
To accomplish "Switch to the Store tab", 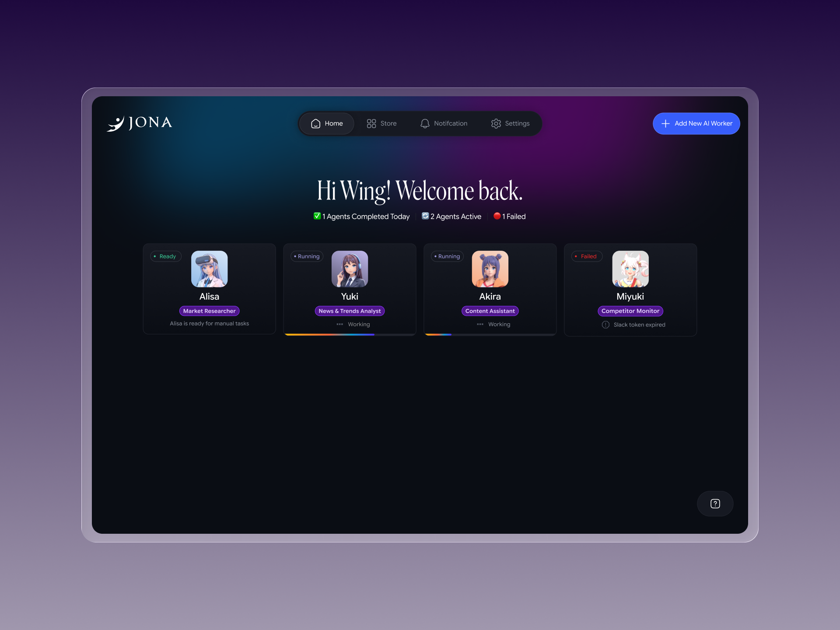I will pyautogui.click(x=381, y=123).
